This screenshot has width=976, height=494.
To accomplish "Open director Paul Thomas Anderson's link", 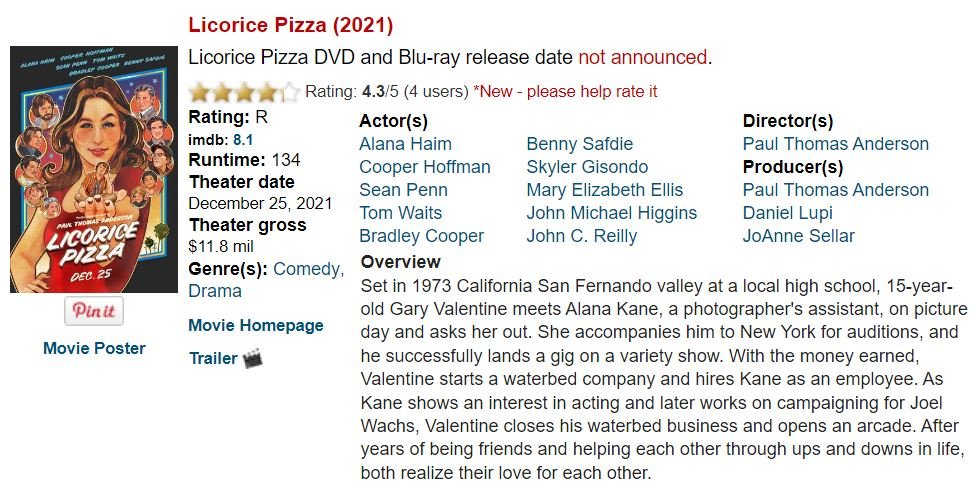I will (836, 144).
